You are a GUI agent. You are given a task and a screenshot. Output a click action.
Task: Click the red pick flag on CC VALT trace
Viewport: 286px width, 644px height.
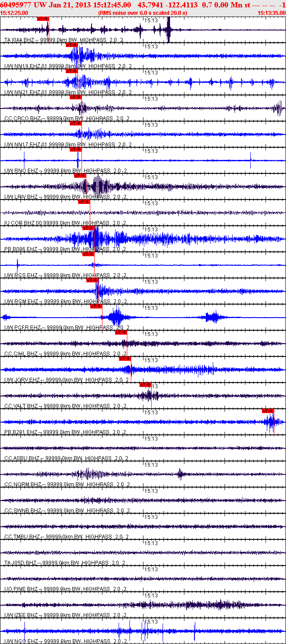(145, 384)
